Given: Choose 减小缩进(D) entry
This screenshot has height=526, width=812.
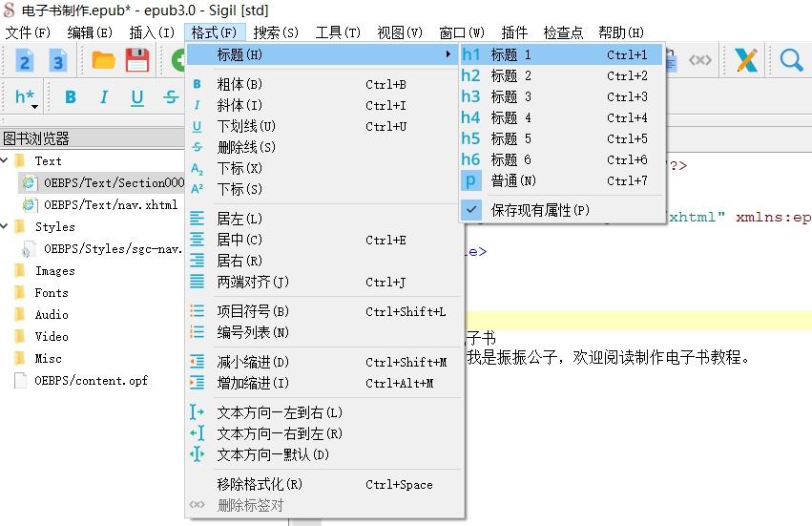Looking at the screenshot, I should (x=324, y=362).
